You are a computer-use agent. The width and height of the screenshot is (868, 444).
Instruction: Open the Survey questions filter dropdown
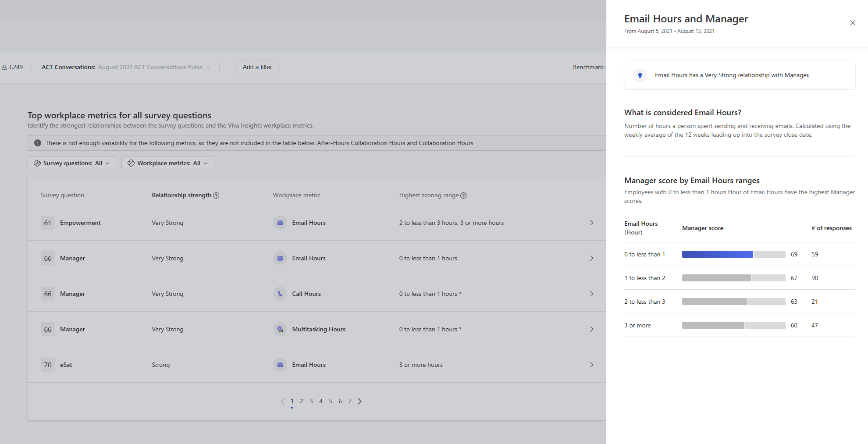(x=71, y=163)
